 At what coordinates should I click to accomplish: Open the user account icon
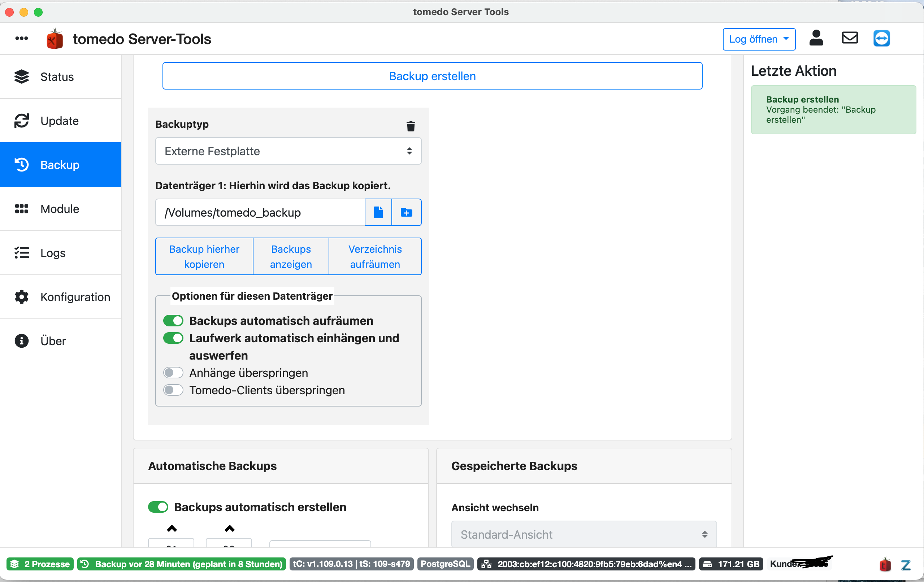(x=816, y=38)
